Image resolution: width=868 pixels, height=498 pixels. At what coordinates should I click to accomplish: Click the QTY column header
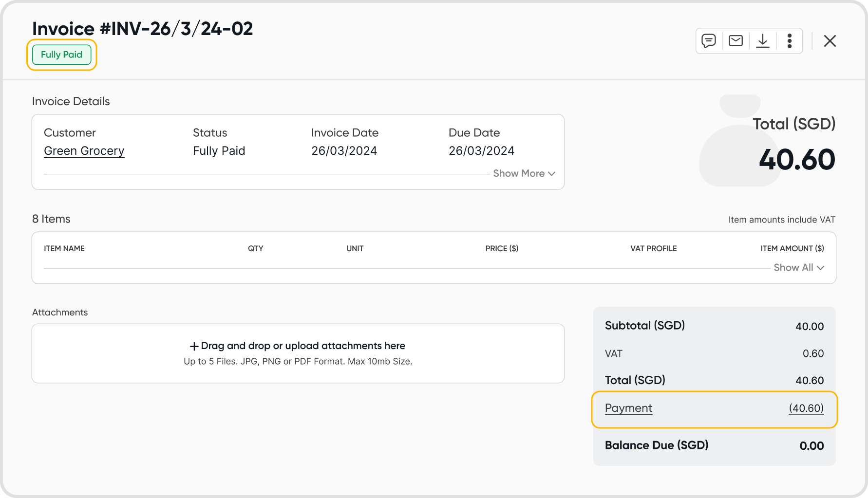255,248
